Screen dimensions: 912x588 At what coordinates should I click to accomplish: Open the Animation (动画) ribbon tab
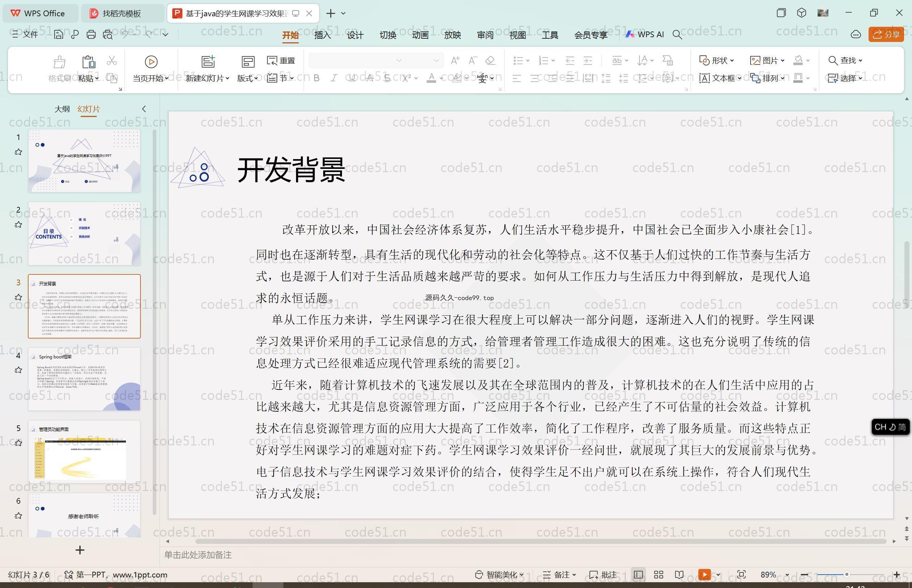tap(420, 35)
